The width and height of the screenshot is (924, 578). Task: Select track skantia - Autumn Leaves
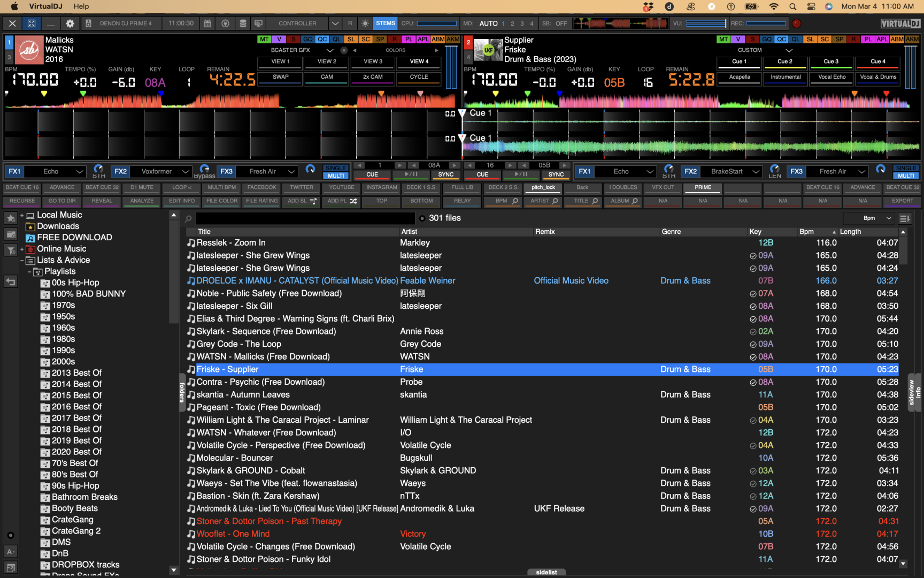(x=243, y=395)
